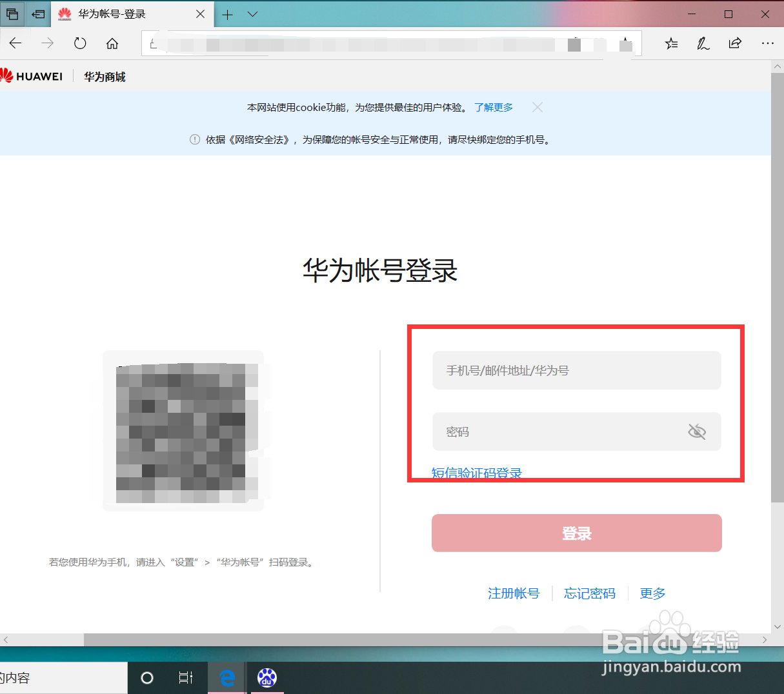Screen dimensions: 784x694
Task: Open the browser settings ellipsis menu
Action: coord(767,43)
